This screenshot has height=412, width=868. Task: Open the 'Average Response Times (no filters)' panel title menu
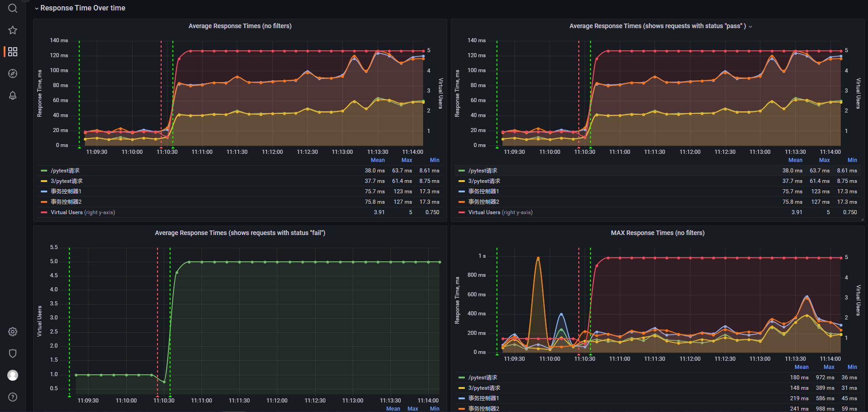(x=240, y=26)
